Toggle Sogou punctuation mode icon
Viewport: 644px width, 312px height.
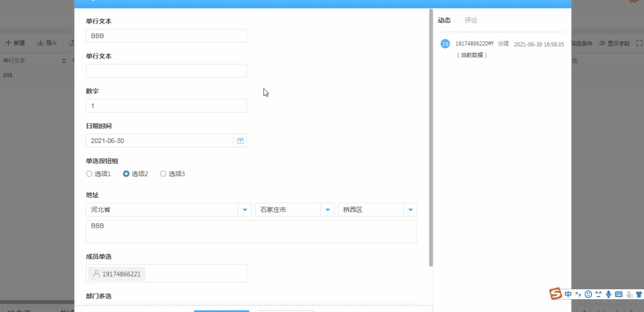click(578, 295)
